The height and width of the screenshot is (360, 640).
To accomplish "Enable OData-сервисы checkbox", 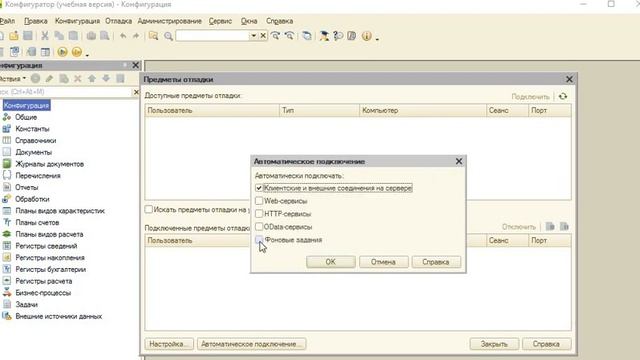I will click(x=259, y=227).
